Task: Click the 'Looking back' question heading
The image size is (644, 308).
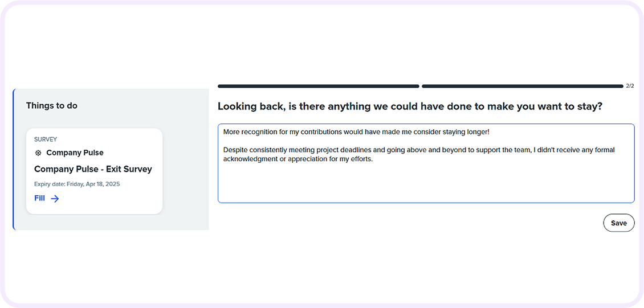Action: click(x=410, y=106)
